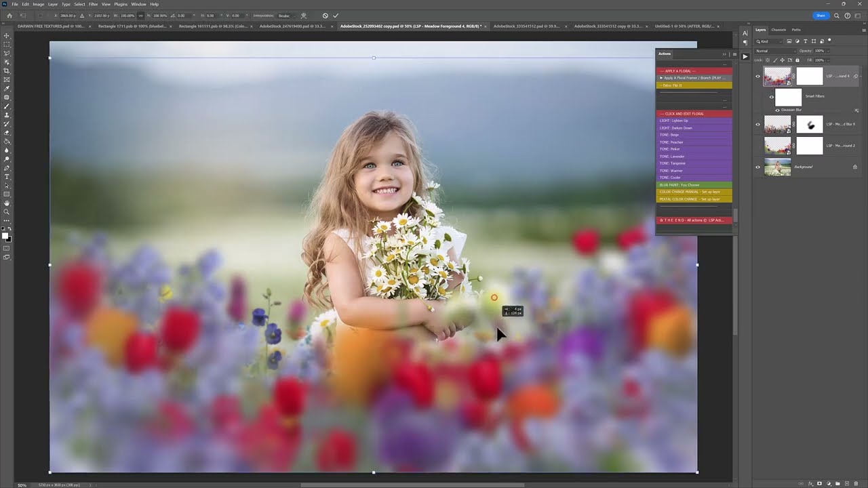
Task: Click the Background layer thumbnail
Action: (x=777, y=167)
